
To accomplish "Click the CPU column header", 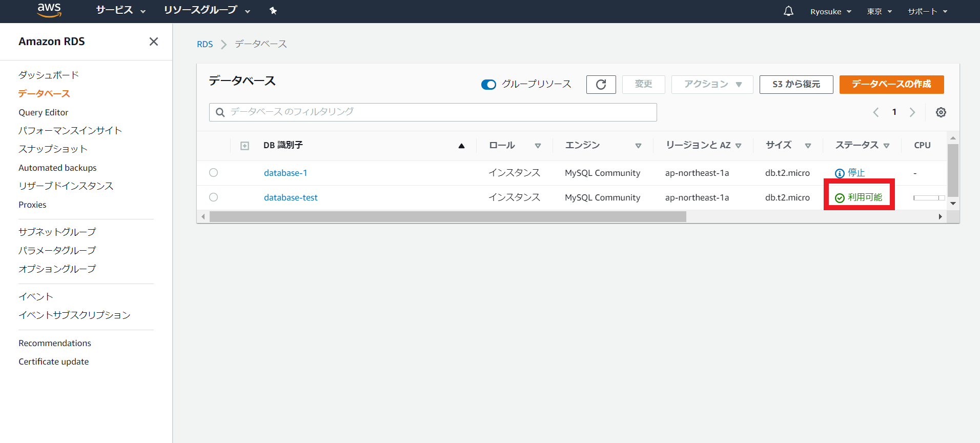I will (x=922, y=146).
